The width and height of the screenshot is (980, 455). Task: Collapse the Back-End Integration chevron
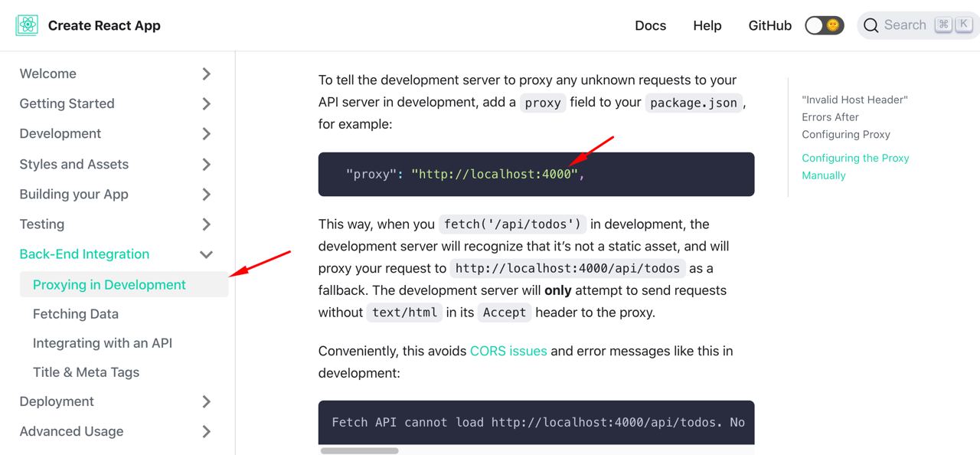tap(206, 254)
